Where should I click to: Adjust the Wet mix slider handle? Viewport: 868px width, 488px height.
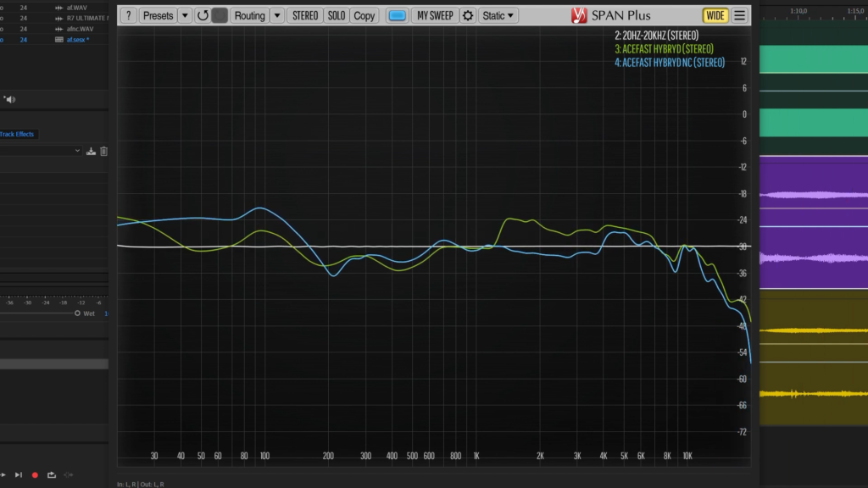click(x=77, y=313)
